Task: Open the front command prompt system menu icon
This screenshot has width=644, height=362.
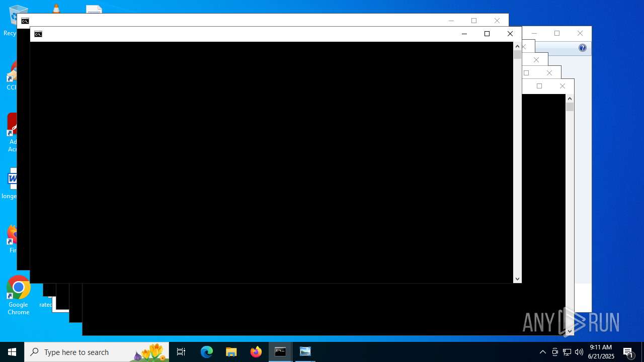Action: point(38,34)
